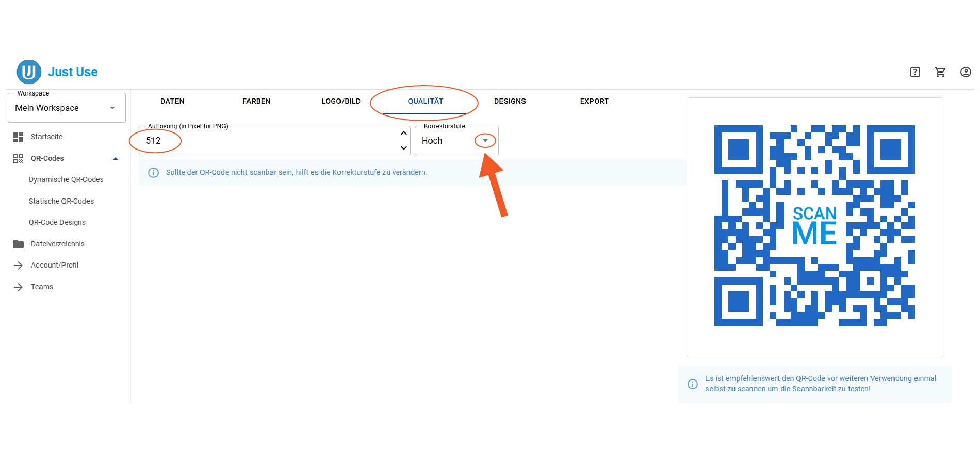Screen dimensions: 980x464
Task: Click the info icon beside Korrekturstufe hint
Action: [x=154, y=173]
